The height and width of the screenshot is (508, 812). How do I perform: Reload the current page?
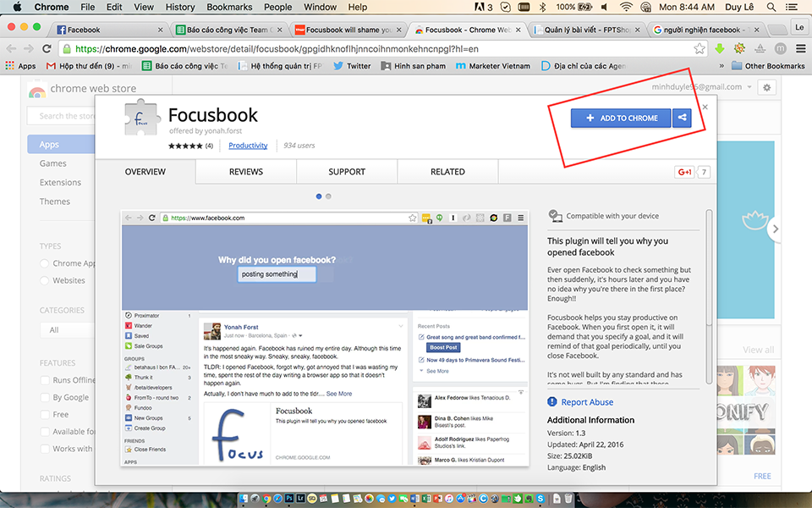click(47, 49)
